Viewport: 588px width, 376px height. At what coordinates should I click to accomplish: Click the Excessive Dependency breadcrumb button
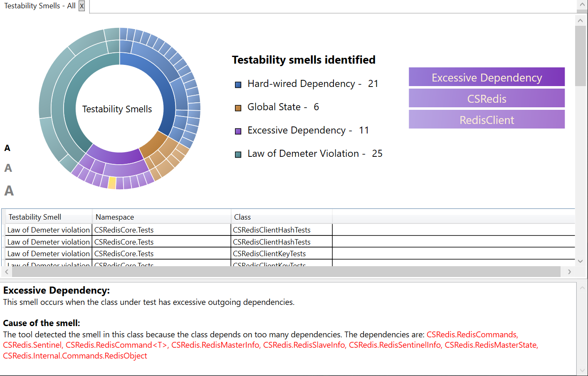point(487,77)
